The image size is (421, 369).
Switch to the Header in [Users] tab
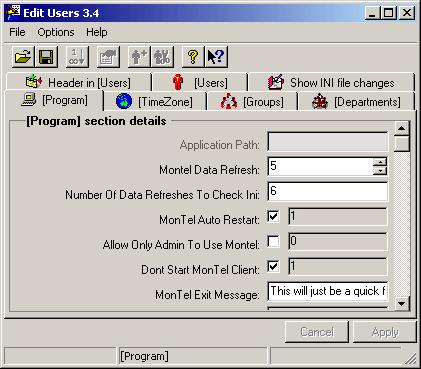[78, 82]
